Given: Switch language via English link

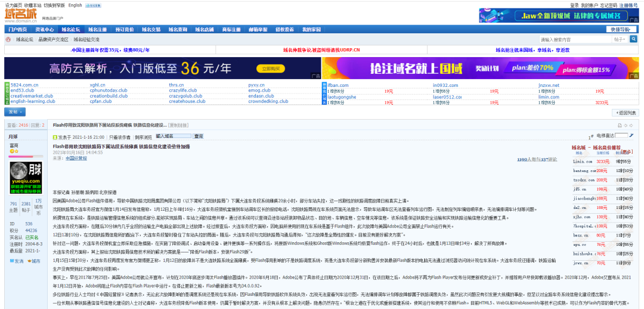Looking at the screenshot, I should (x=75, y=5).
